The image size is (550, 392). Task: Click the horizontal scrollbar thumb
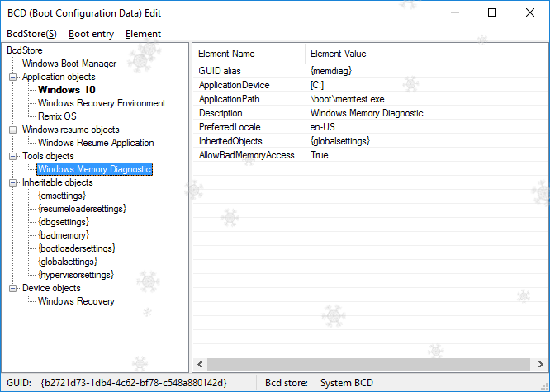(x=368, y=364)
